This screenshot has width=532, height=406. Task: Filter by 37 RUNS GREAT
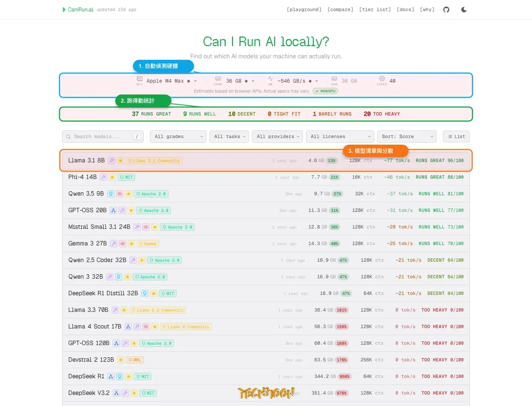point(151,114)
